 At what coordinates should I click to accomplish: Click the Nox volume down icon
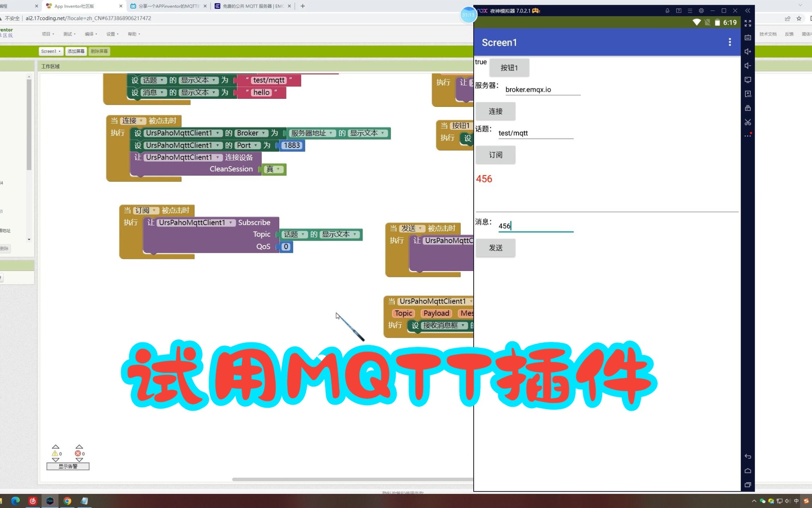click(x=748, y=66)
